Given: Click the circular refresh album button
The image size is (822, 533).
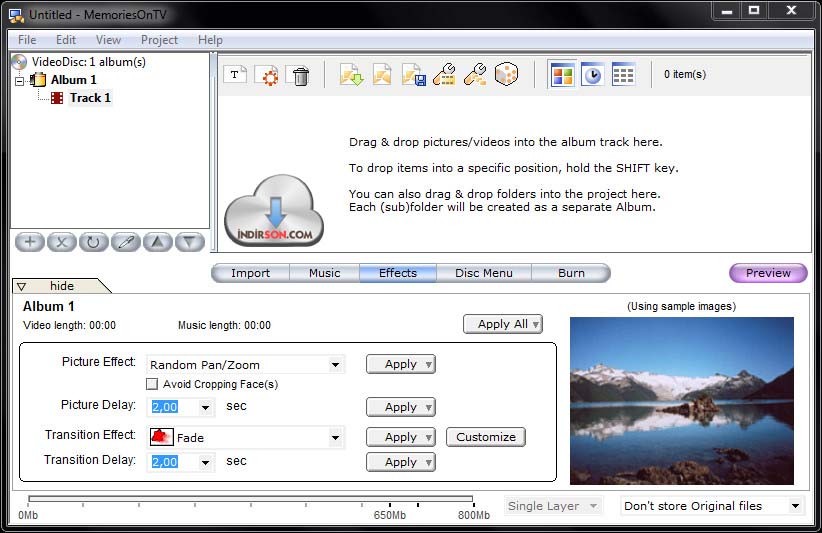Looking at the screenshot, I should [x=93, y=242].
